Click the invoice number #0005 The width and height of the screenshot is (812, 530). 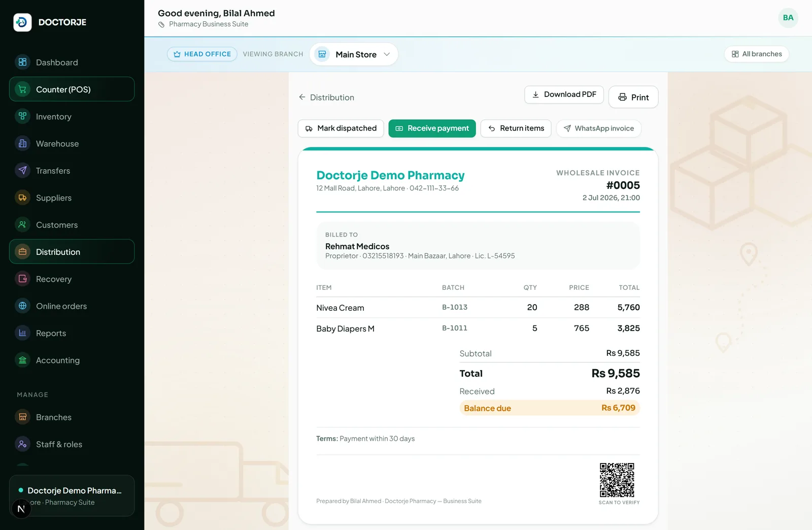[623, 185]
